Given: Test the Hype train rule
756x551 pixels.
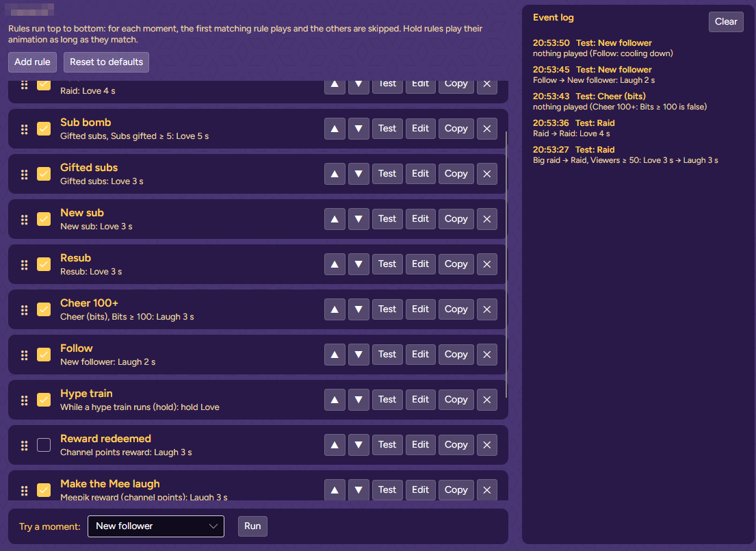Looking at the screenshot, I should pos(387,400).
